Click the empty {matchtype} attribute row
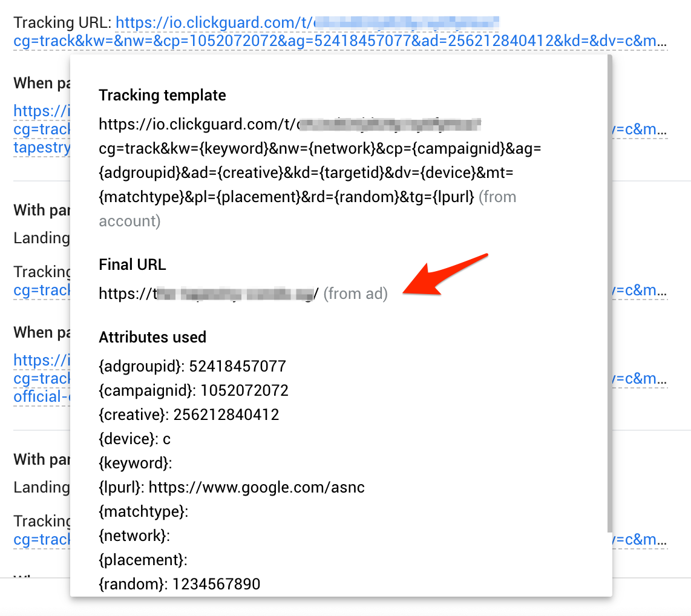 click(x=143, y=511)
